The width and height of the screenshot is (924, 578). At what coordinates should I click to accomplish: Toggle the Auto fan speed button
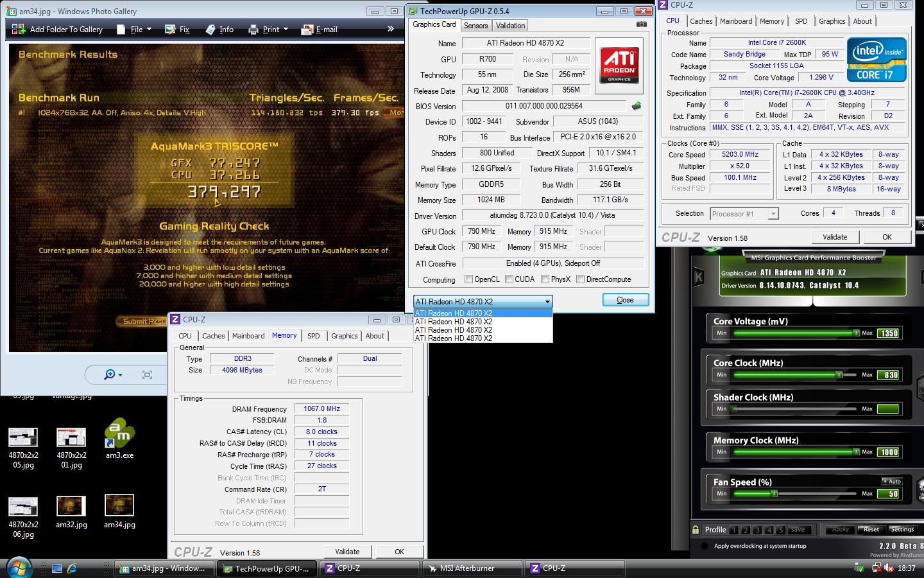[x=892, y=481]
